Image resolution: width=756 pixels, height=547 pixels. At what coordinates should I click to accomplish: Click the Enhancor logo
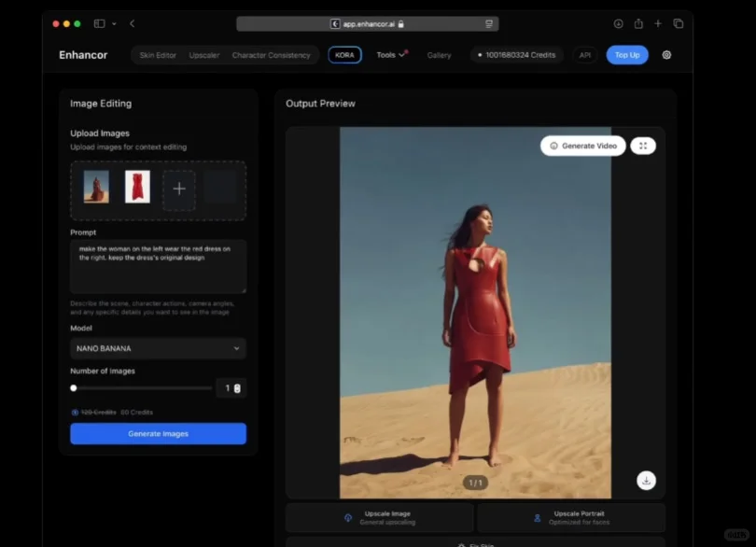point(83,55)
